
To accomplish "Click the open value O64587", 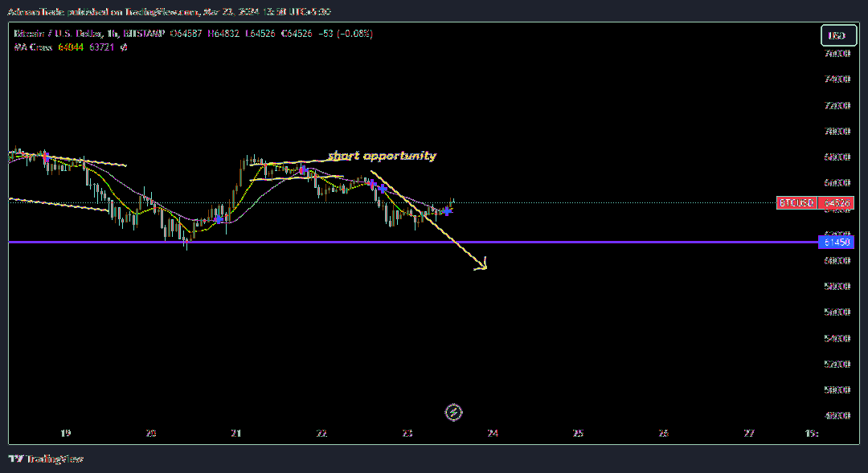I will (x=186, y=34).
